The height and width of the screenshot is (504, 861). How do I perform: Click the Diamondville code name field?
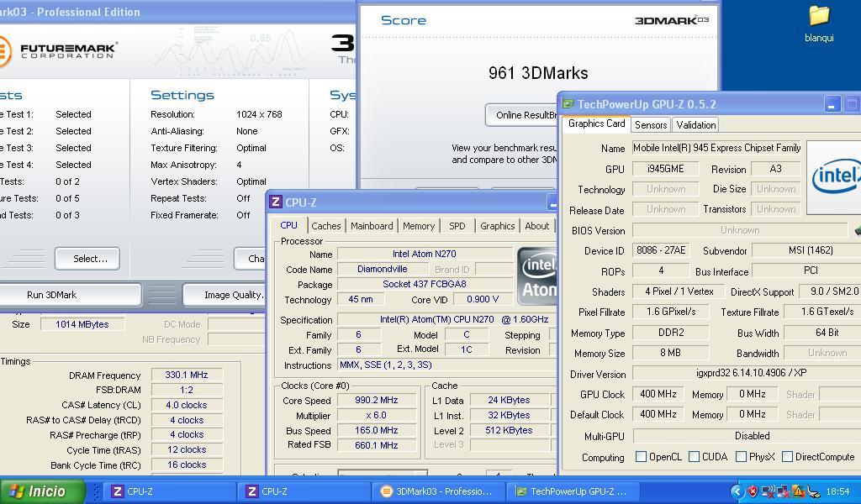click(383, 270)
